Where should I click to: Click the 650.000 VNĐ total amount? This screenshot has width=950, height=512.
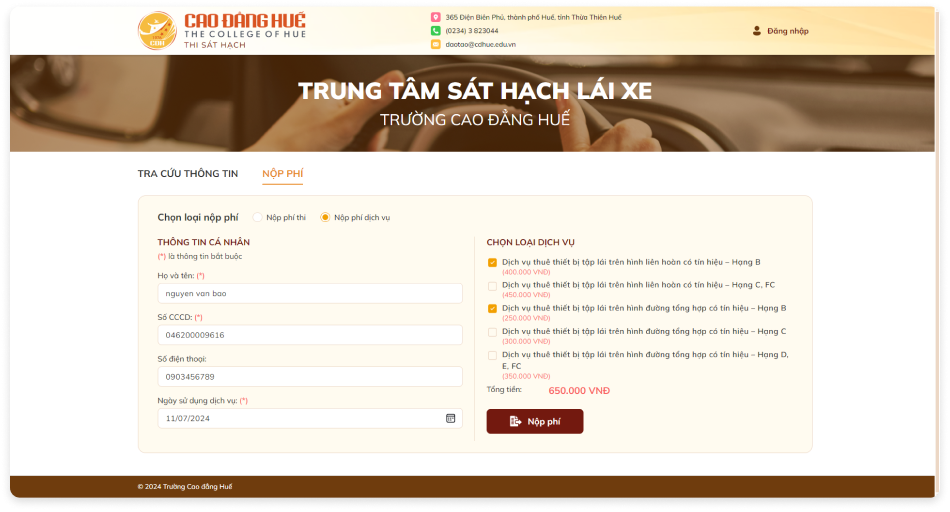(579, 391)
